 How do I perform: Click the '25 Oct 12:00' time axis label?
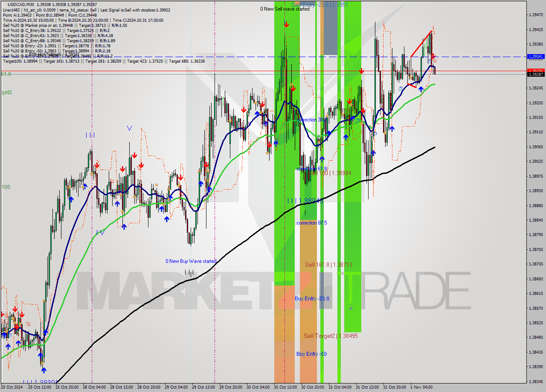(40, 387)
